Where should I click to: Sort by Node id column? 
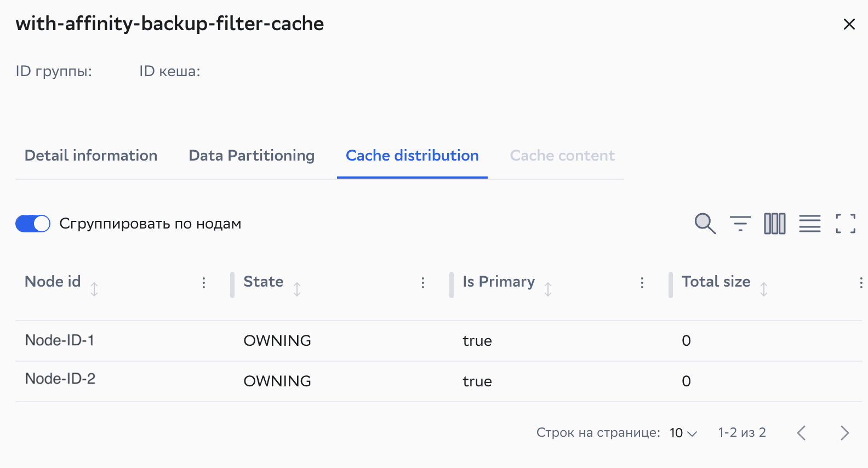[x=94, y=289]
